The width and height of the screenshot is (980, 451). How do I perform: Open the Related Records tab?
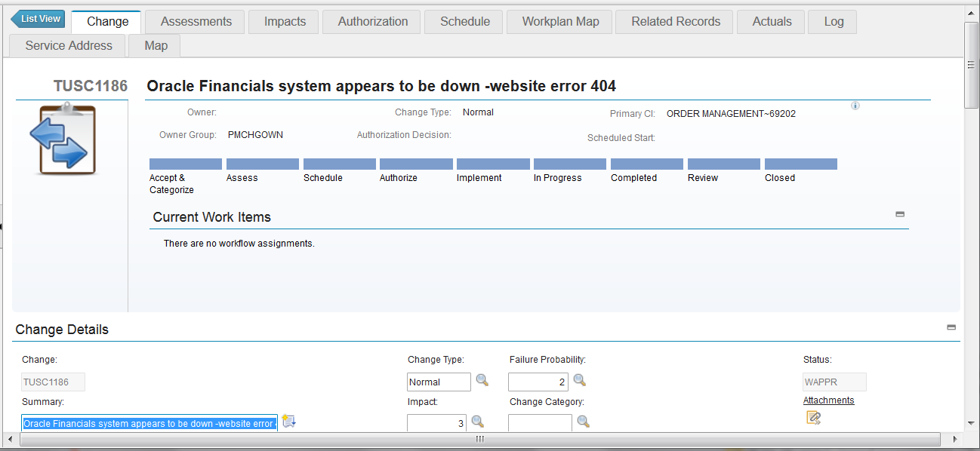[676, 22]
